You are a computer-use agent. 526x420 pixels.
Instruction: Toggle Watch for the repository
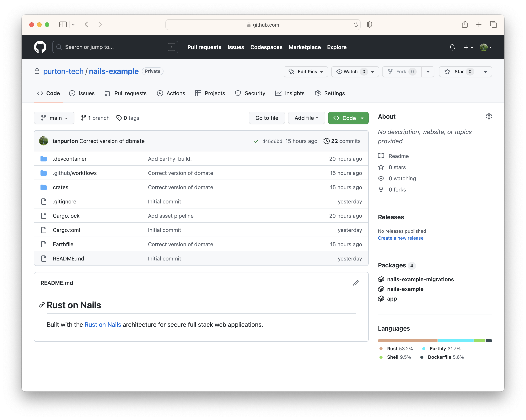click(355, 72)
